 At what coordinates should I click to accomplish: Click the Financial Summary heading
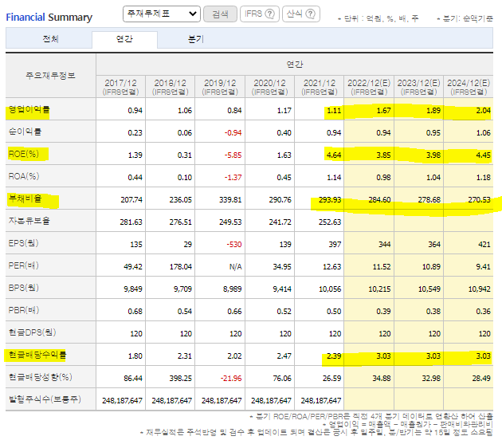[x=49, y=17]
